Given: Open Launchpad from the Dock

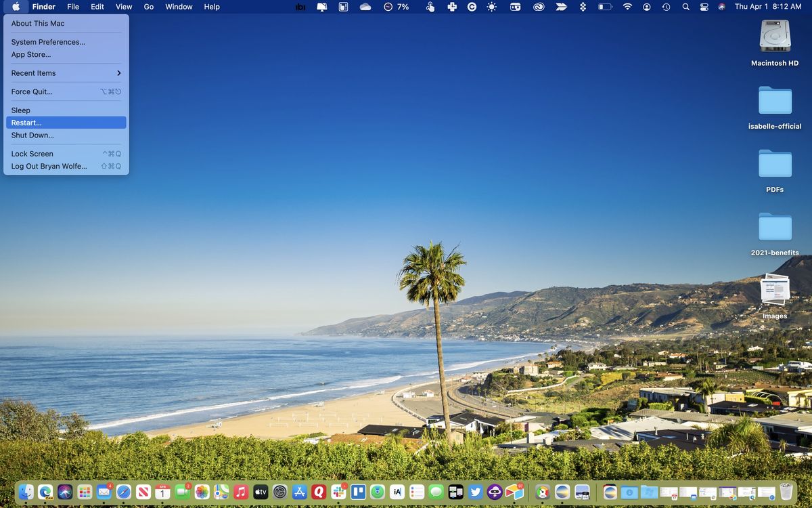Looking at the screenshot, I should pos(85,491).
